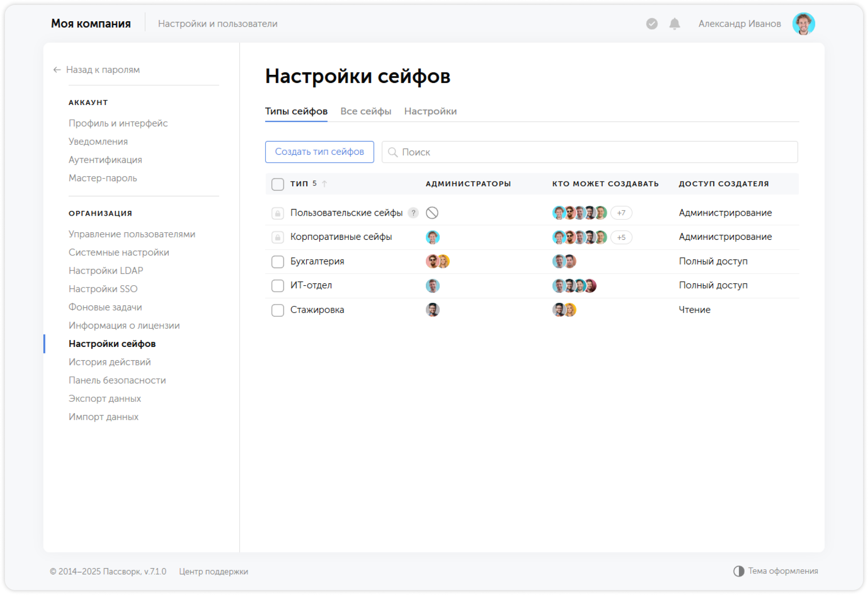Click the checkmark status icon in top bar
The image size is (868, 595).
651,24
